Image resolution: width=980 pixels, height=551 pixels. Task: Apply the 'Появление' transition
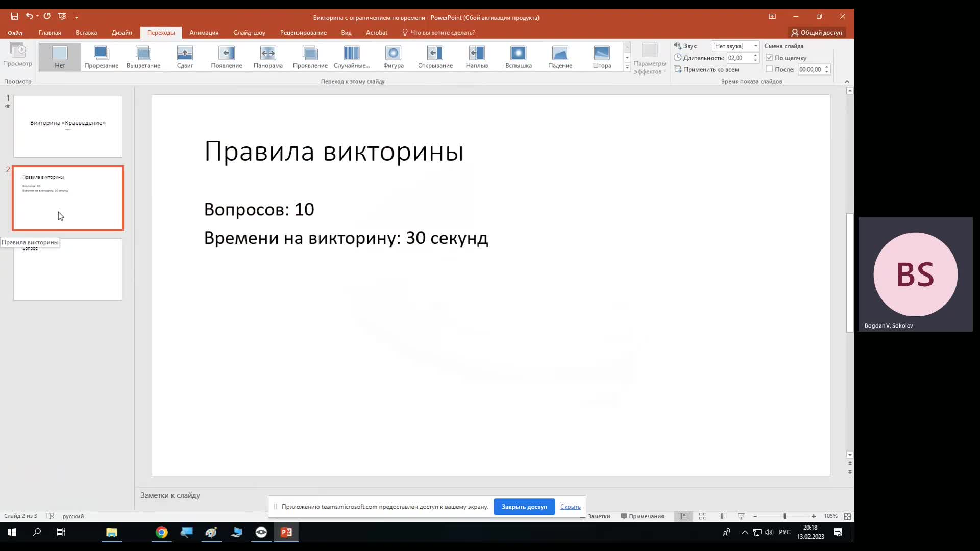tap(227, 57)
